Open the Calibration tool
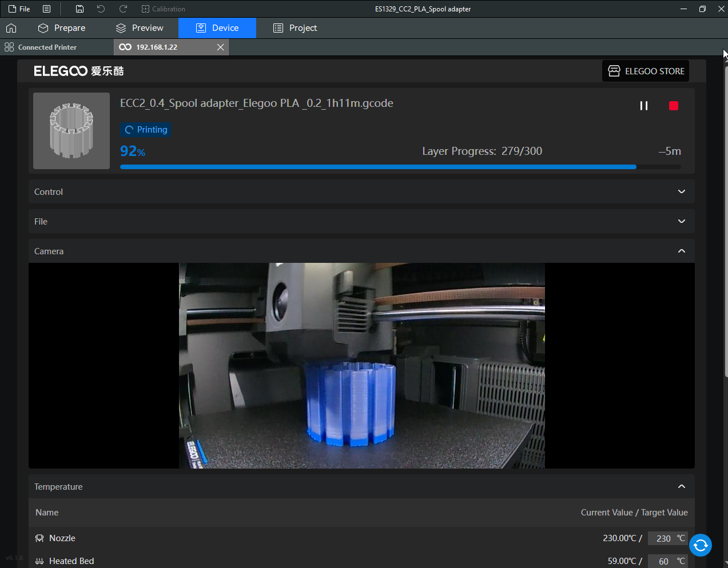 [x=163, y=9]
